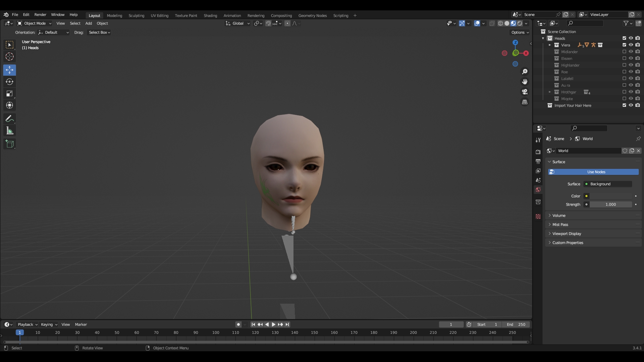Click the Use Nodes button
Screen dimensions: 644x362
tap(593, 172)
